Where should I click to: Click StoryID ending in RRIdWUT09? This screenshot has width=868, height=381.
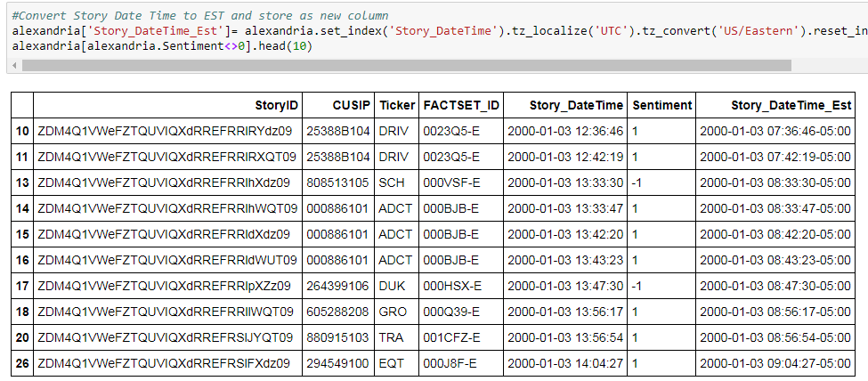[x=167, y=260]
